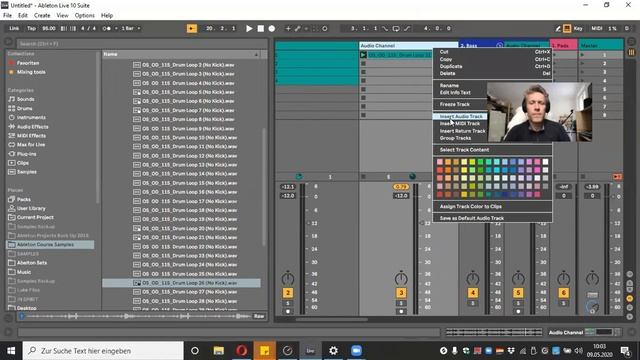Screen dimensions: 640x360
Task: Open File Explorer from the taskbar
Action: (x=219, y=351)
